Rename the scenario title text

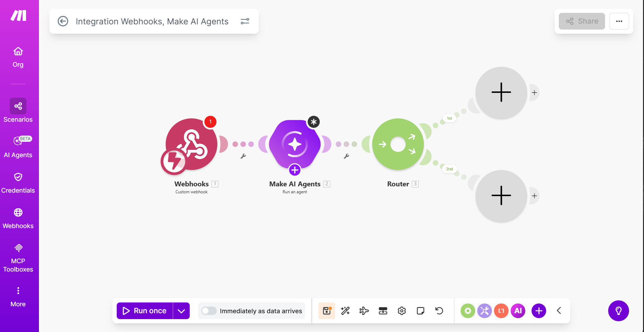(x=152, y=22)
